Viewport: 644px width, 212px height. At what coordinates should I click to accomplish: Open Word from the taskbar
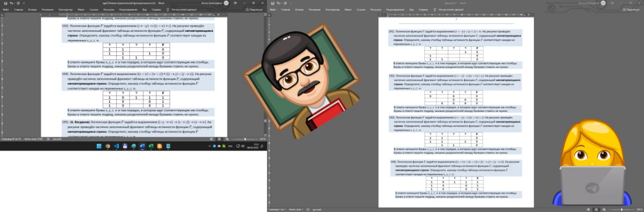142,146
